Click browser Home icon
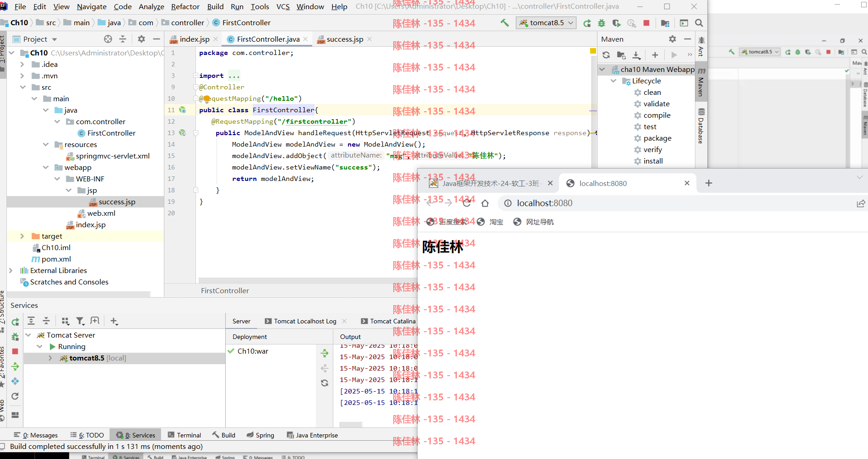The height and width of the screenshot is (459, 868). pyautogui.click(x=485, y=203)
